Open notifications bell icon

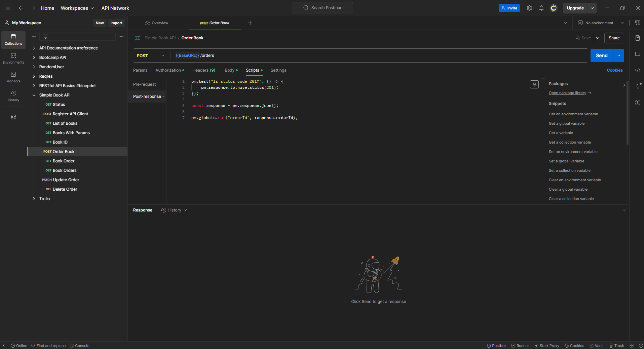click(x=541, y=8)
